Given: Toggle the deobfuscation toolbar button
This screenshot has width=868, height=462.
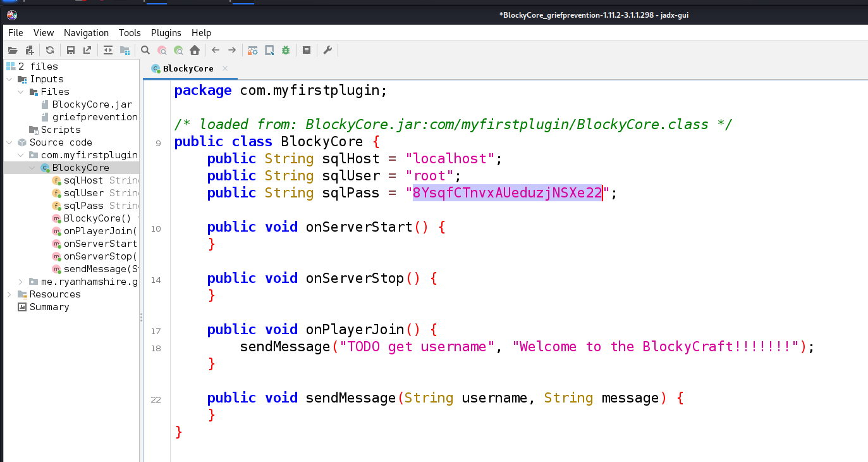Looking at the screenshot, I should [x=253, y=50].
